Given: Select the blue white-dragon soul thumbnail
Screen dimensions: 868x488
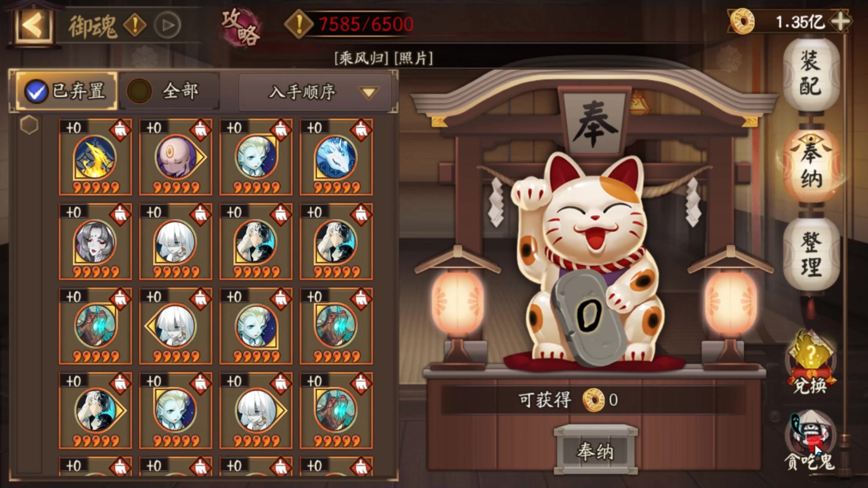Looking at the screenshot, I should 336,157.
